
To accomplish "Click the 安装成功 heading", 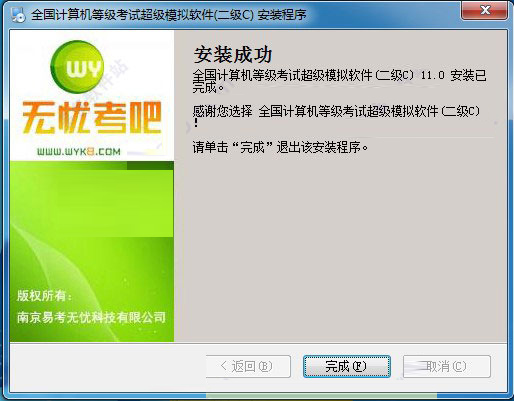I will [233, 55].
